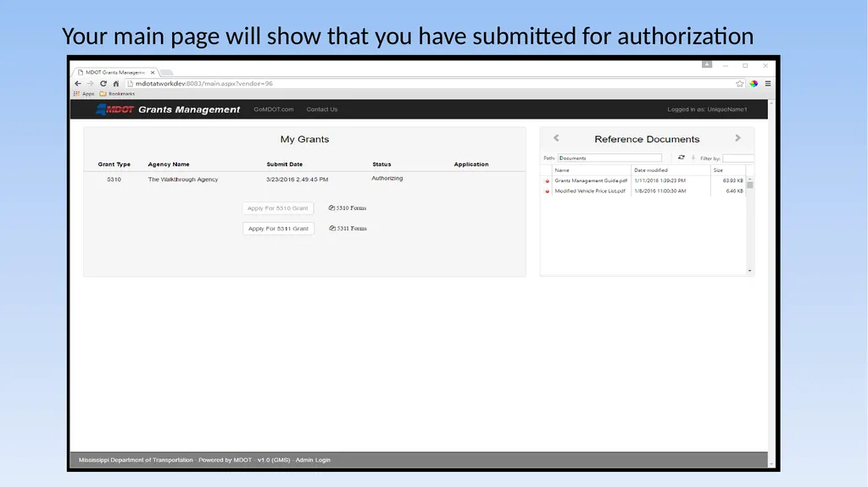Go to next Reference Documents panel
The width and height of the screenshot is (868, 487).
(737, 138)
